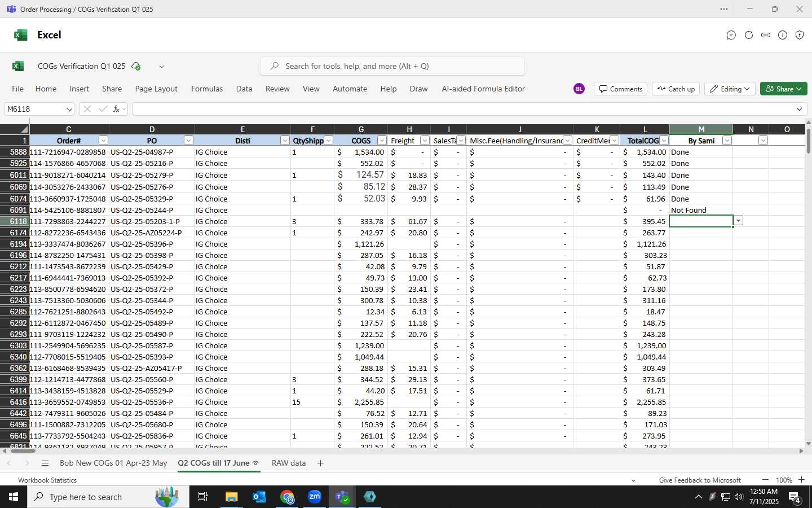Click the green Share button
Screen dimensions: 812x508
pyautogui.click(x=784, y=89)
